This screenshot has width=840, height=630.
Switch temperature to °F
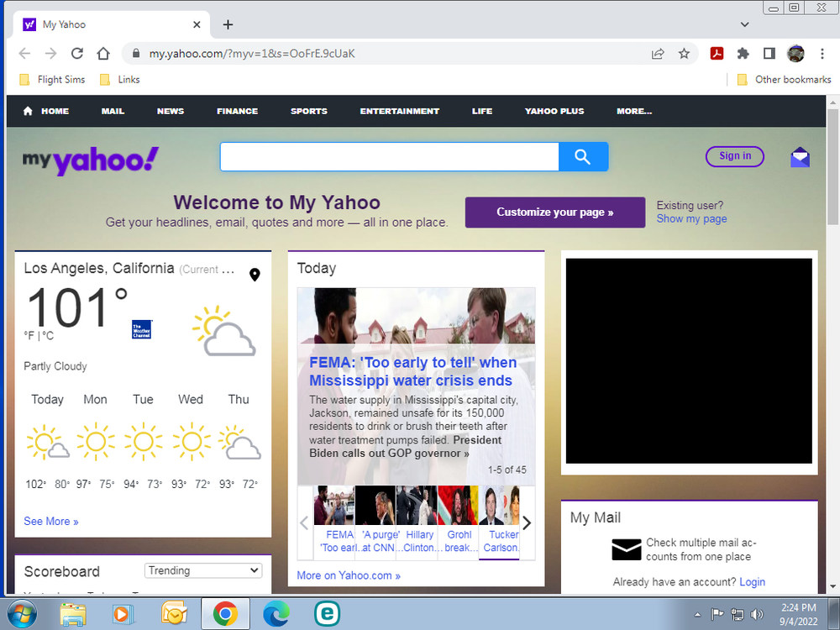[29, 335]
